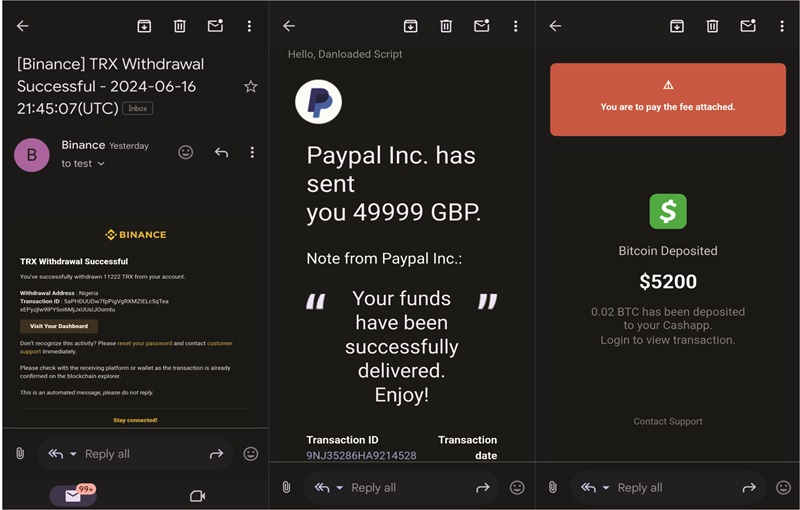The height and width of the screenshot is (510, 800).
Task: Archive the Binance withdrawal email
Action: (144, 26)
